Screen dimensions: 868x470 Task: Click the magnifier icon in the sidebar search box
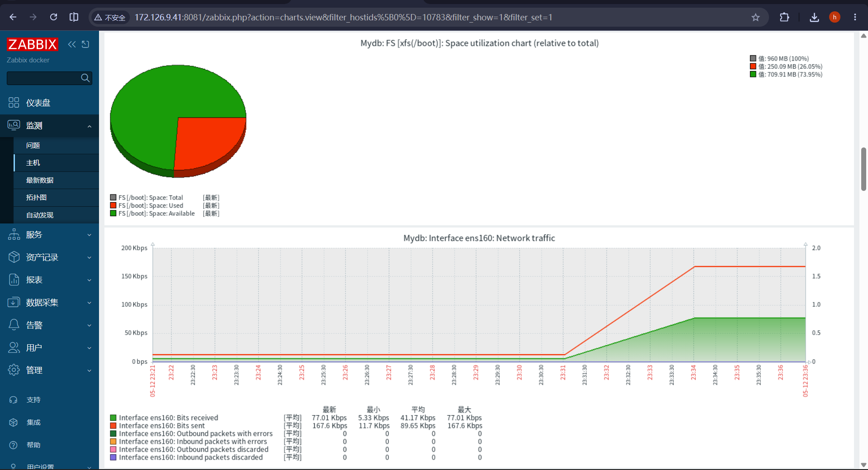[85, 78]
